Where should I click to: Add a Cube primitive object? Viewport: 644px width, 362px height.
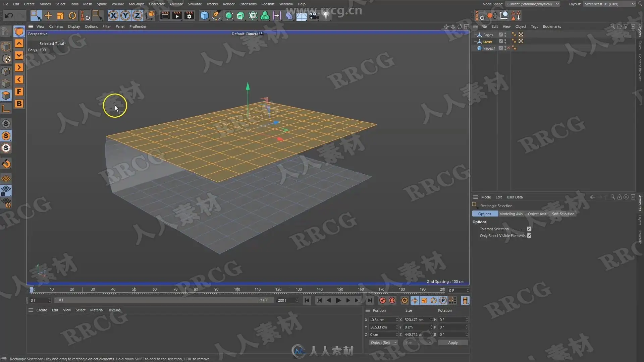[204, 15]
